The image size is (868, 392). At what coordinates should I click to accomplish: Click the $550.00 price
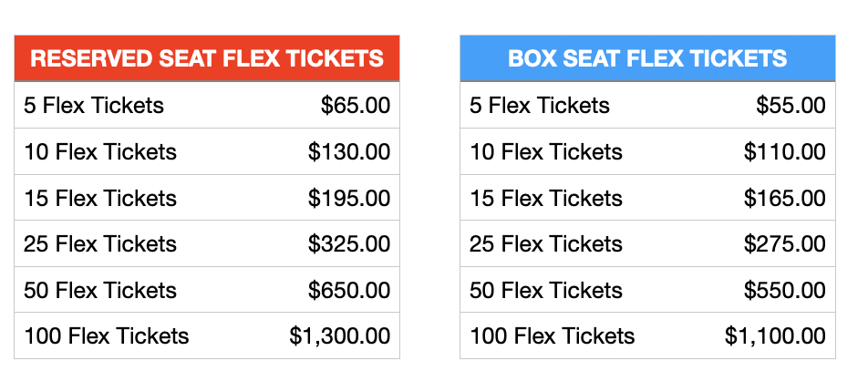click(x=785, y=290)
